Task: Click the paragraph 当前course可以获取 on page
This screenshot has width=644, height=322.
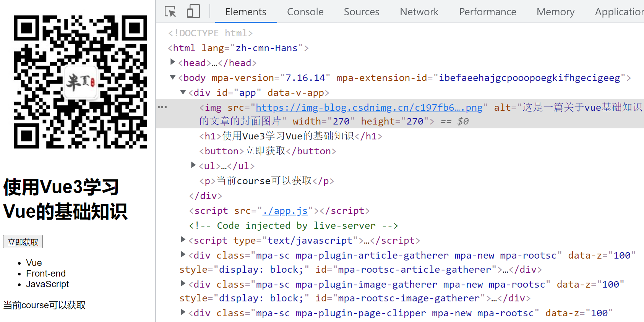Action: tap(44, 305)
